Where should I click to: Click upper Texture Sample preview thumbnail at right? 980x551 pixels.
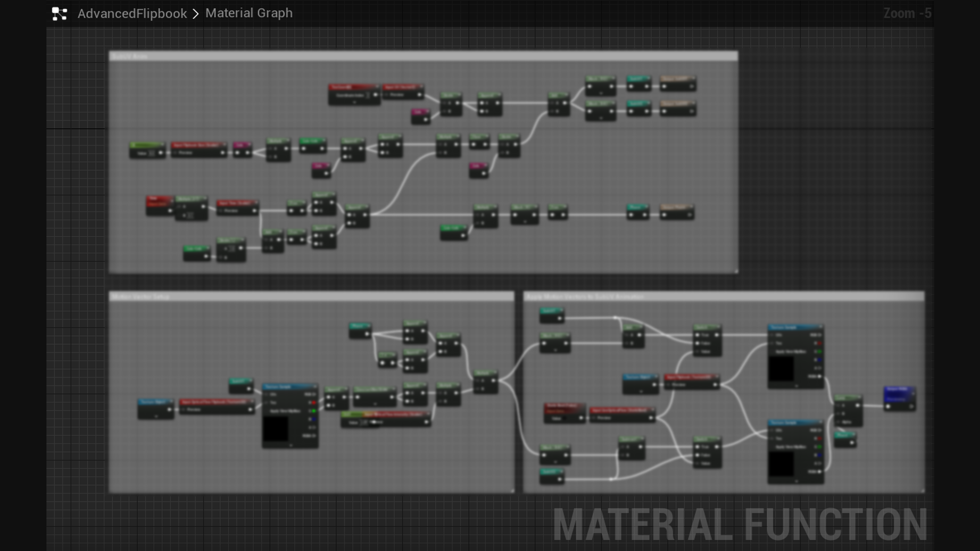tap(781, 368)
